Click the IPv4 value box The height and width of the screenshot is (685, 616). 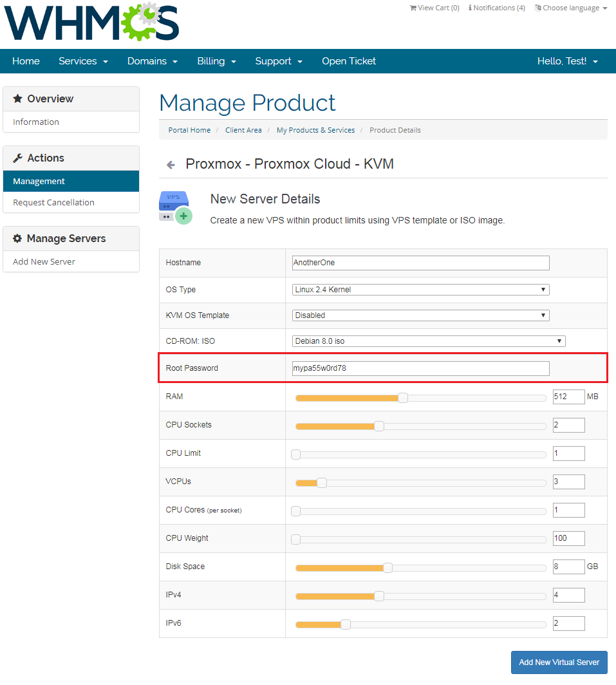568,595
